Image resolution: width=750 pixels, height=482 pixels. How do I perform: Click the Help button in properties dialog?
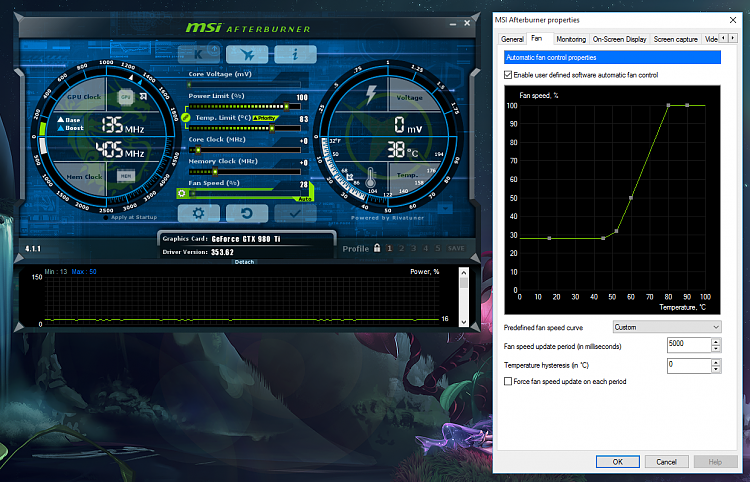(715, 462)
